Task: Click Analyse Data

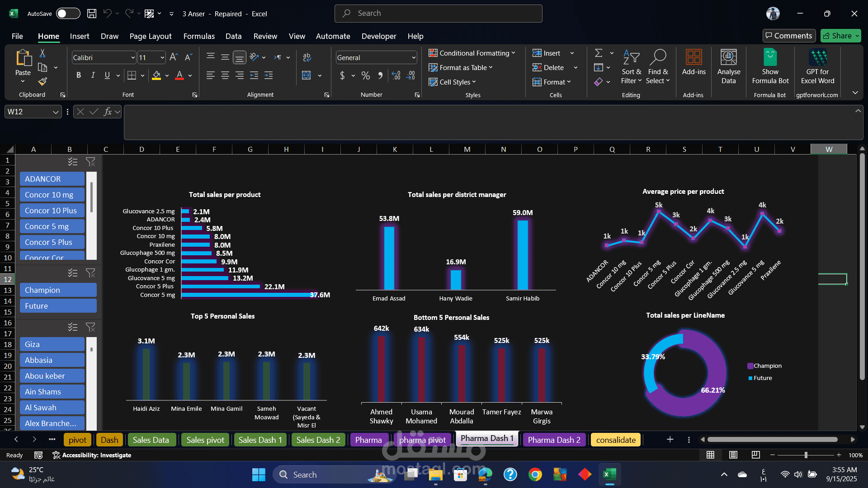Action: 729,67
